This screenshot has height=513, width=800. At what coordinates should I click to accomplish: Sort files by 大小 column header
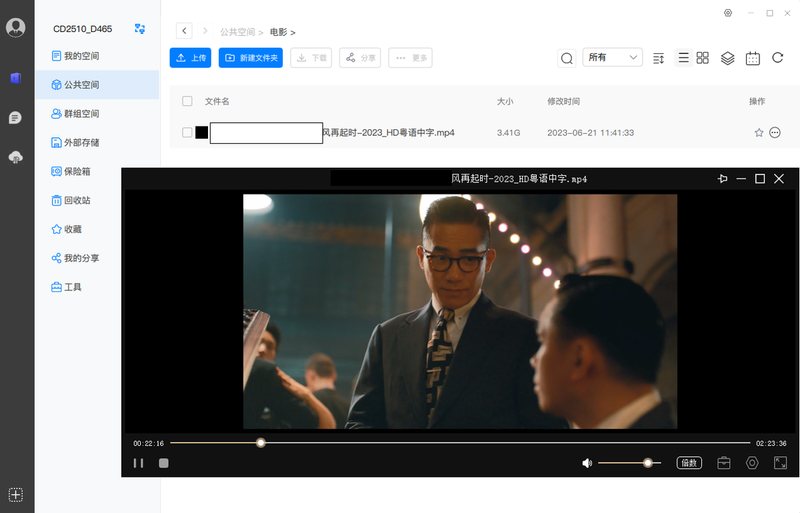[x=505, y=101]
